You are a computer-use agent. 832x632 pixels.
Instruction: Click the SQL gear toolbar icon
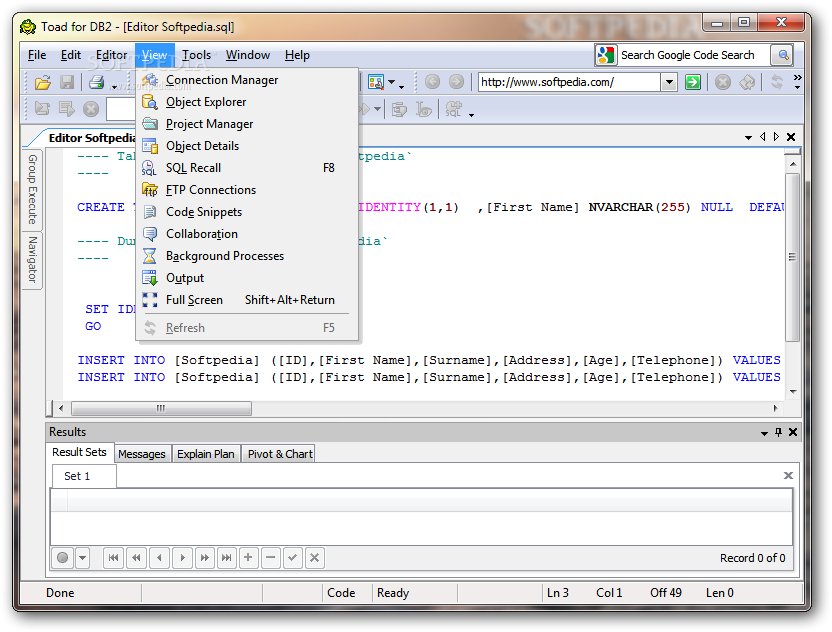pyautogui.click(x=454, y=109)
